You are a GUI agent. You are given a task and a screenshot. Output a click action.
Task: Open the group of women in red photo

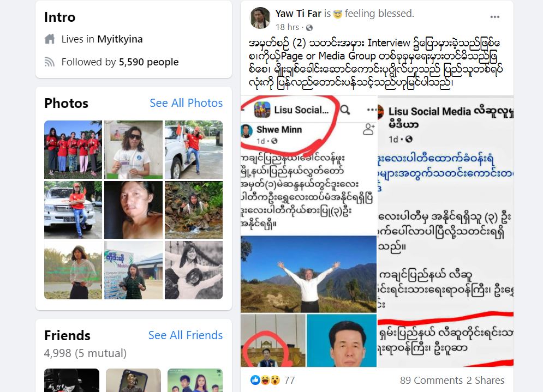(x=73, y=149)
